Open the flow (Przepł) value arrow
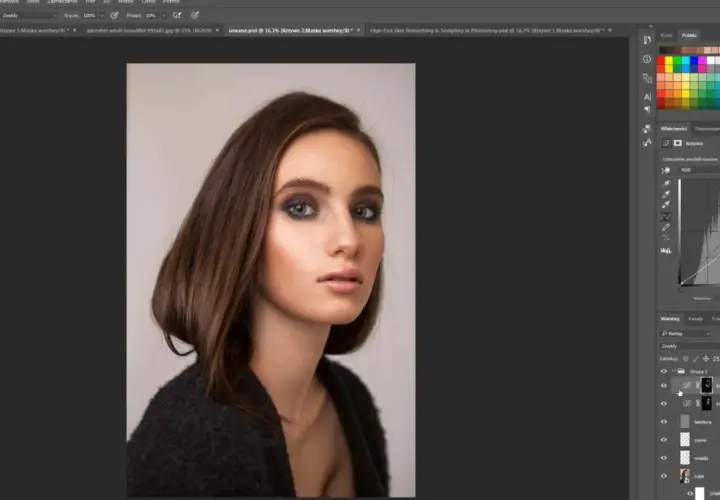The width and height of the screenshot is (720, 500). pyautogui.click(x=164, y=16)
